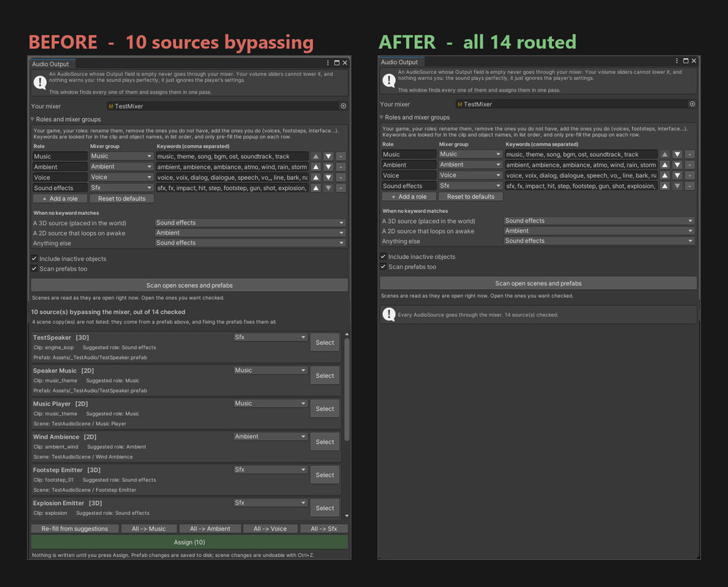Click results list scrollbar thumb in BEFORE window

pyautogui.click(x=347, y=390)
